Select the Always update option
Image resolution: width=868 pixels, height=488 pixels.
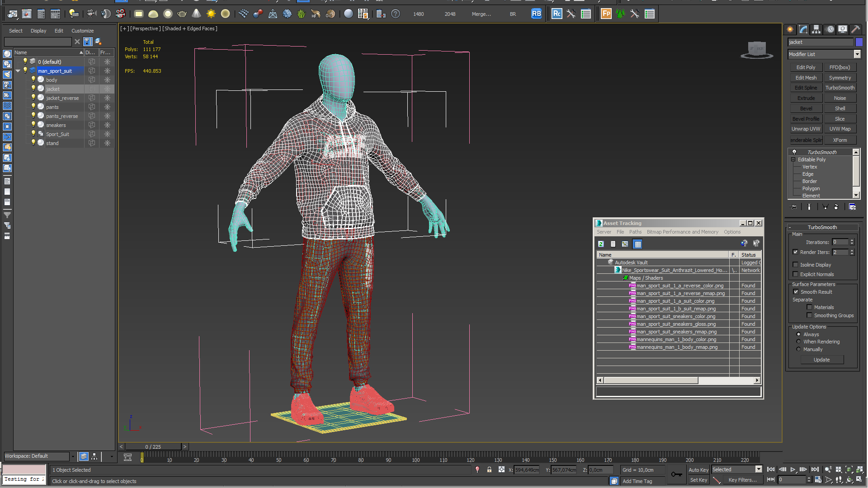799,334
